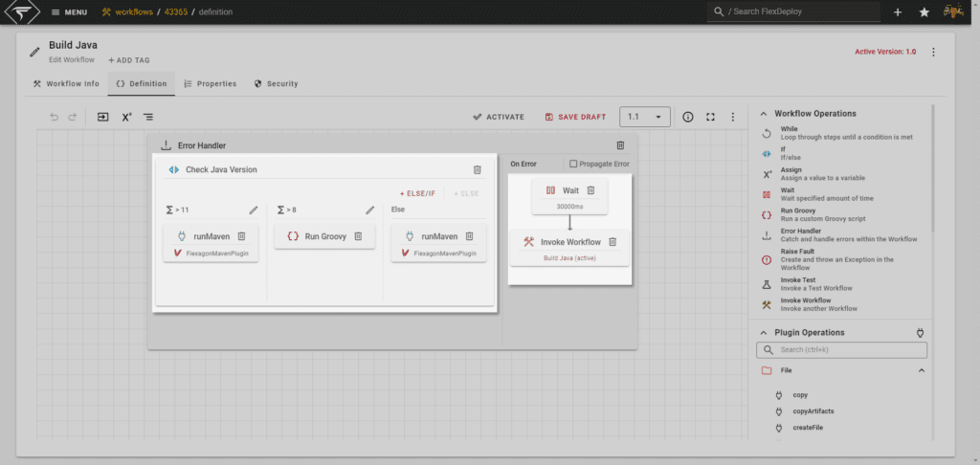Open the Security tab

[276, 84]
